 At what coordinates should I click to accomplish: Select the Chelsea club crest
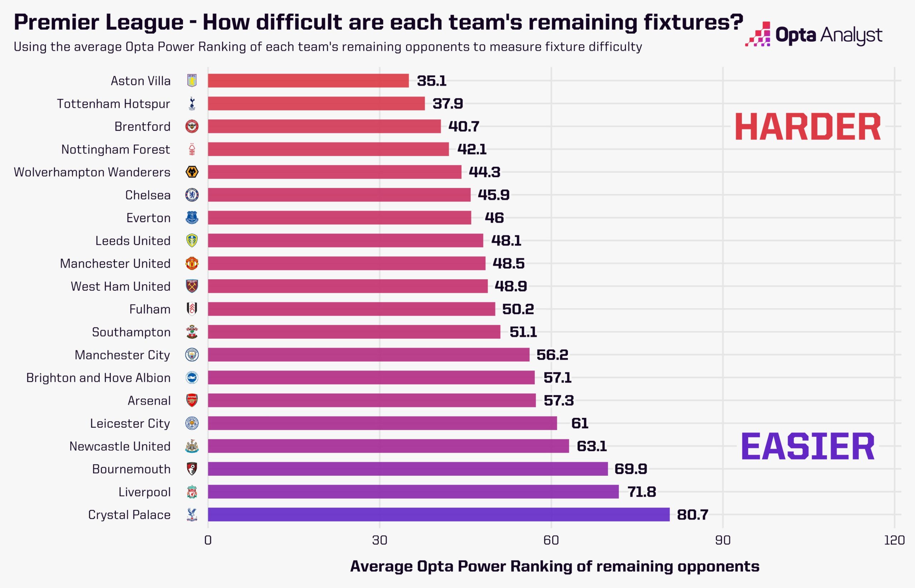192,195
